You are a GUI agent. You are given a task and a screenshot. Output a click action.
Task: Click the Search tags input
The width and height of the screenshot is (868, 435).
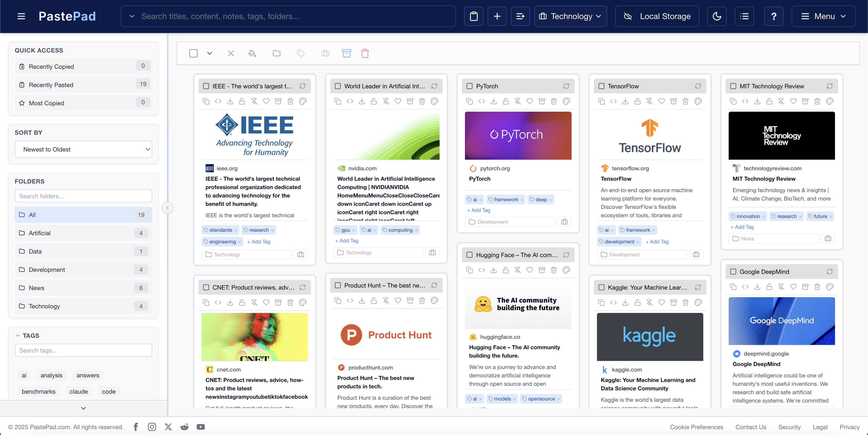tap(83, 350)
